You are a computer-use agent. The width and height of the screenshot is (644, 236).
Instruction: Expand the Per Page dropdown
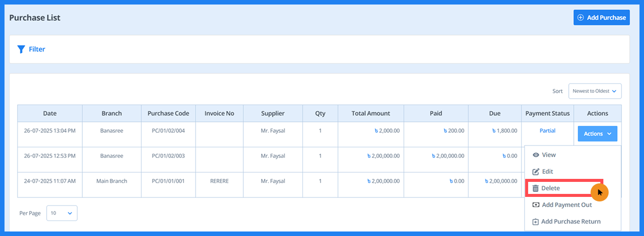[x=62, y=213]
